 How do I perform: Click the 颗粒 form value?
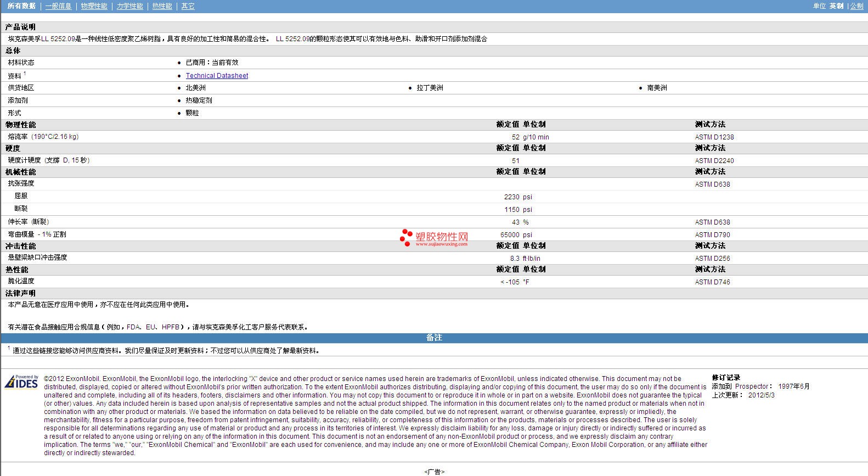[192, 113]
